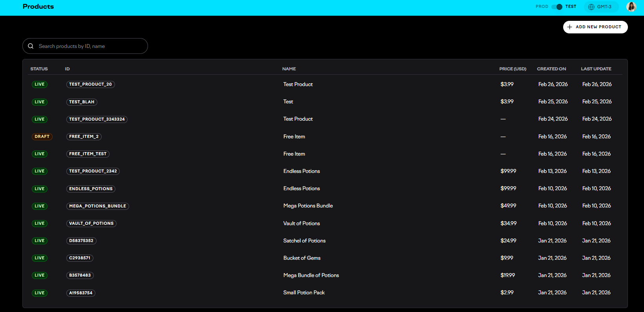Click the LAST UPDATE column header

pyautogui.click(x=596, y=69)
